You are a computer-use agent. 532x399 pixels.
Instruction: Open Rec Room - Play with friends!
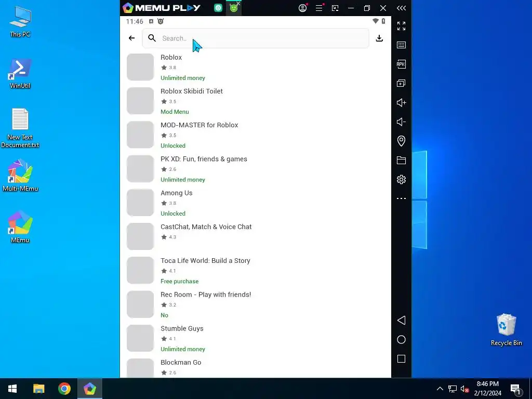click(256, 304)
